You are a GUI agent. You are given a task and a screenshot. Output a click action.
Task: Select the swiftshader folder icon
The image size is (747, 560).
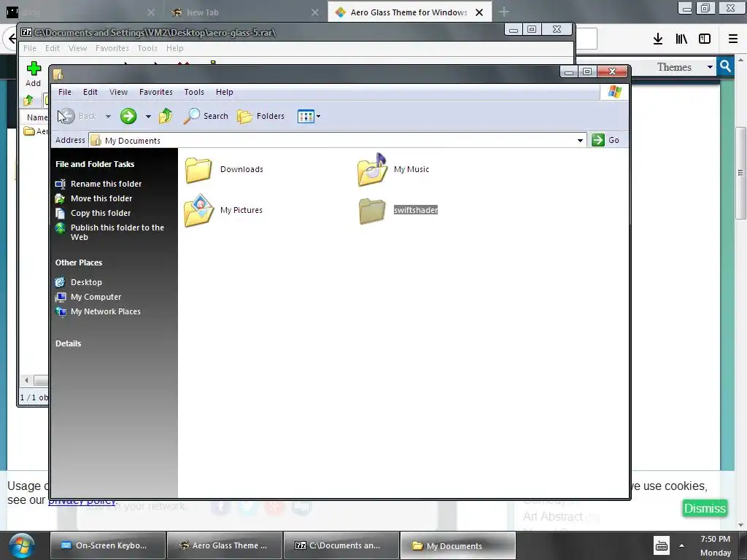[371, 211]
